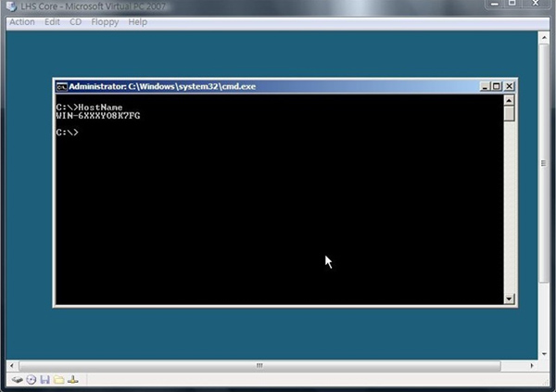Viewport: 556px width, 392px height.
Task: Click the cmd.exe icon in title bar
Action: tap(62, 86)
